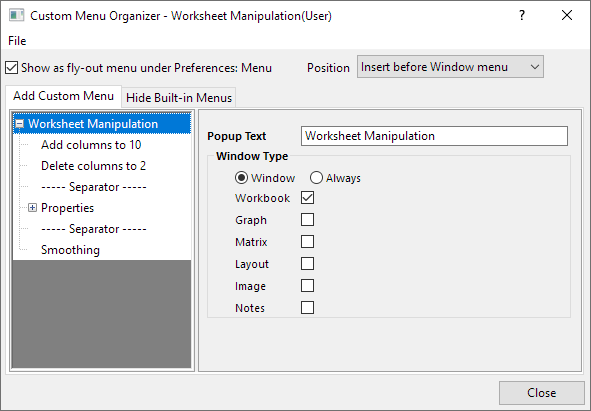
Task: Enable the Layout checkbox
Action: coord(307,264)
